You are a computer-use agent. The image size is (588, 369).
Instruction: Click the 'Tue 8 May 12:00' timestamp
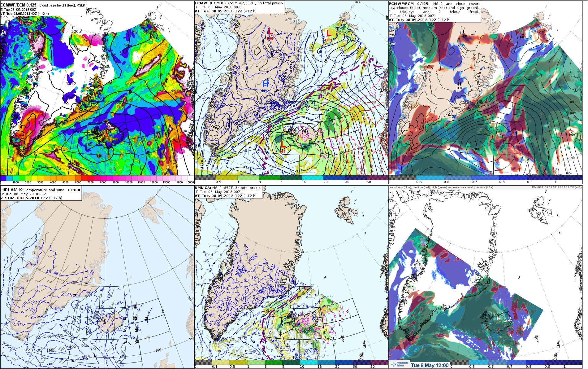coord(430,365)
